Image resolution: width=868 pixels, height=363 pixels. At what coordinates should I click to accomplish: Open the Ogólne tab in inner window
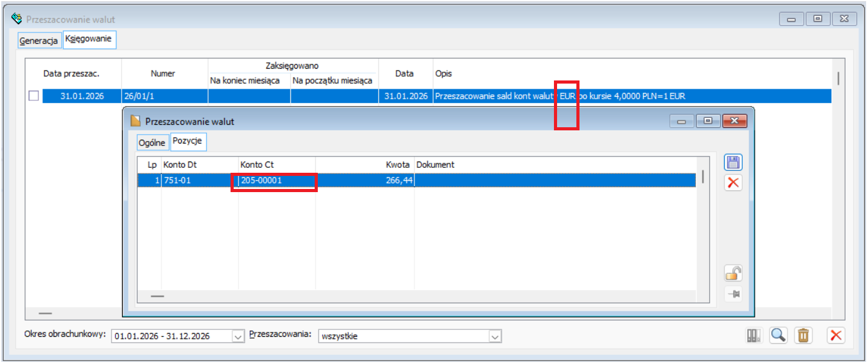[x=152, y=143]
